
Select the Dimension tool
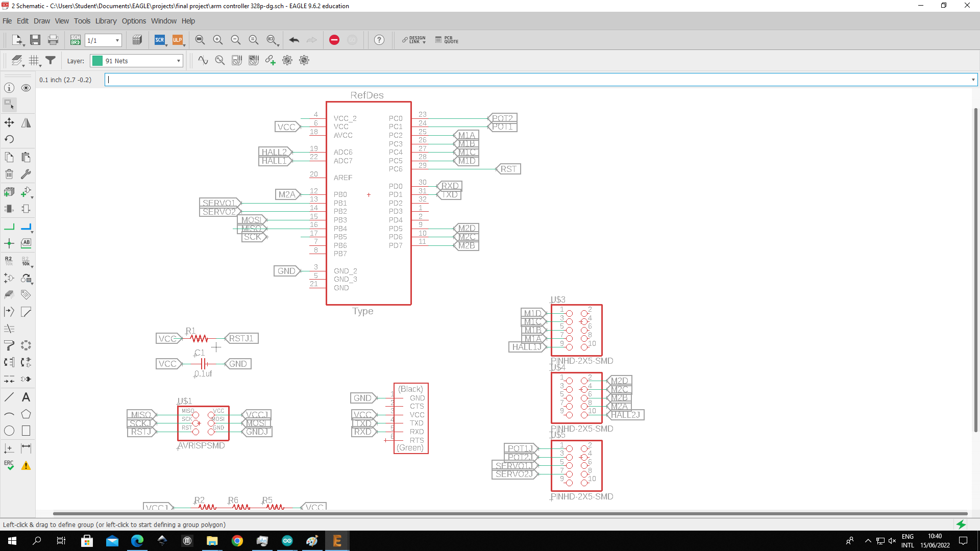click(x=26, y=448)
